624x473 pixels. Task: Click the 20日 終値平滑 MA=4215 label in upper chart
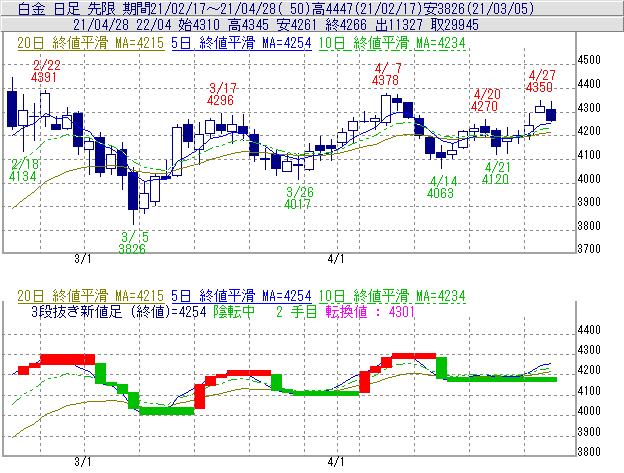90,43
